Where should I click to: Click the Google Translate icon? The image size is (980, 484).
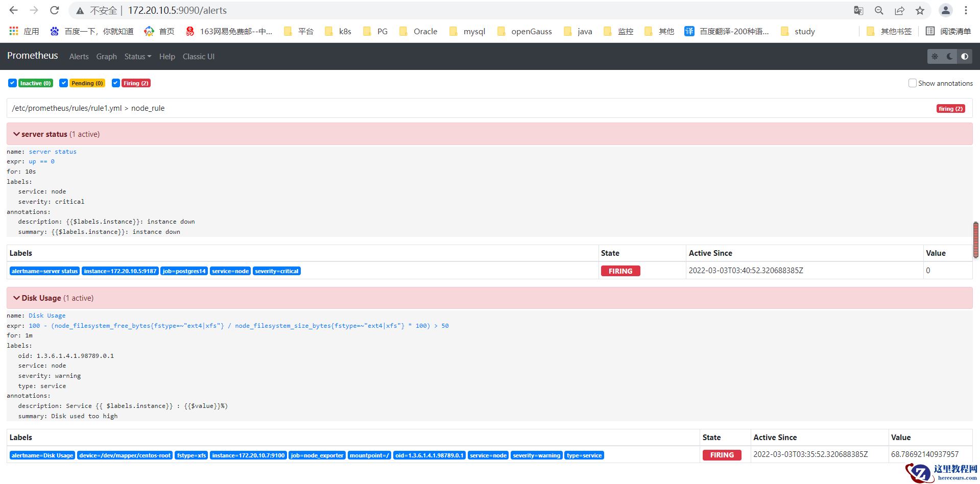858,11
